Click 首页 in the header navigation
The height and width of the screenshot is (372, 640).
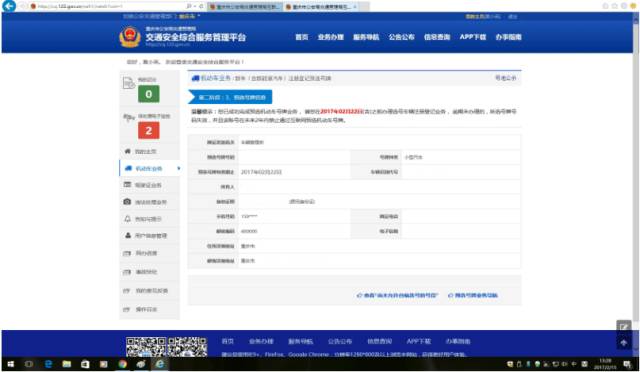coord(302,37)
